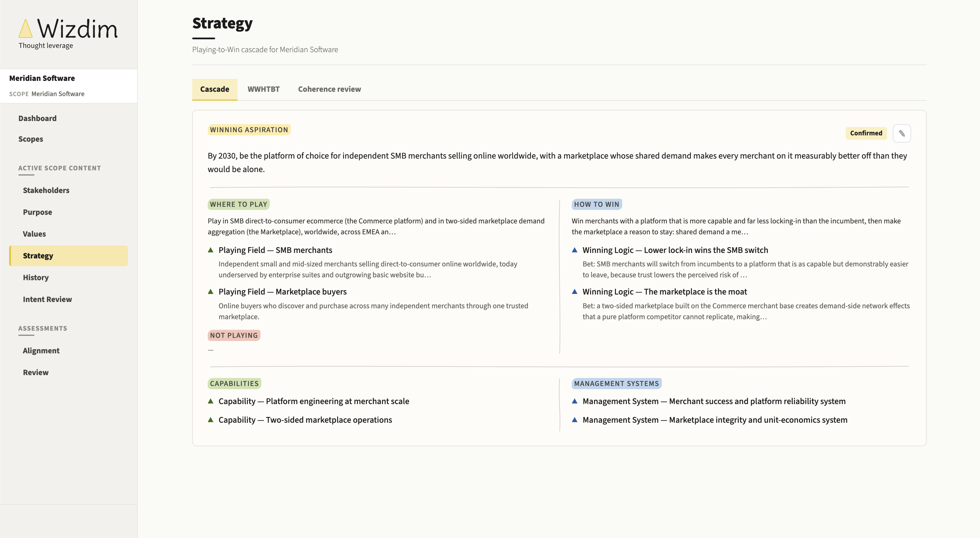Open the Coherence review tab
The height and width of the screenshot is (538, 980).
point(329,89)
